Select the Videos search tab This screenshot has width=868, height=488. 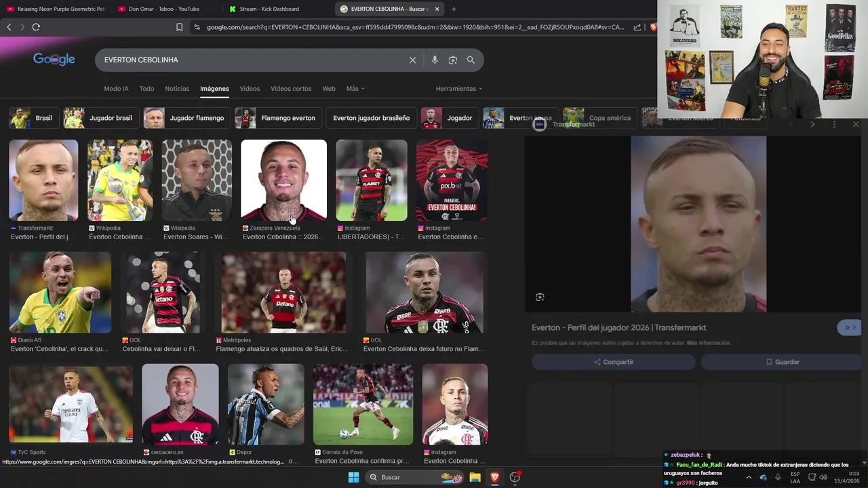pyautogui.click(x=250, y=89)
